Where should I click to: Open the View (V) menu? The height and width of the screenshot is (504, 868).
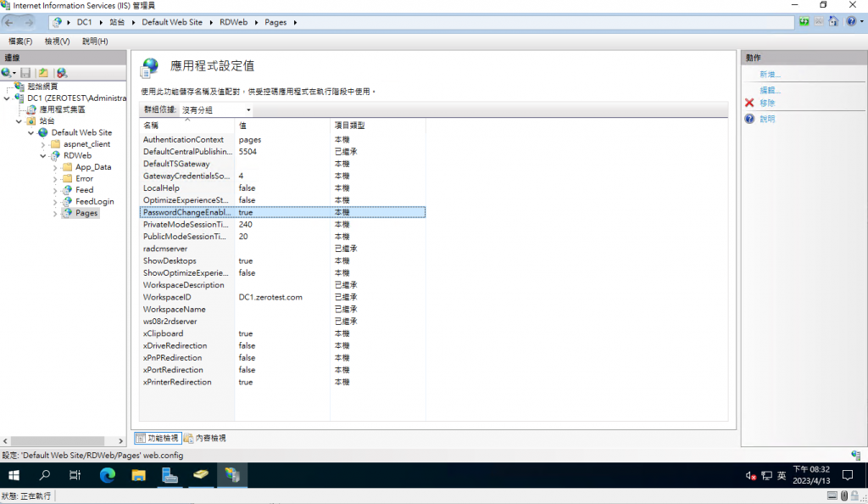click(57, 41)
